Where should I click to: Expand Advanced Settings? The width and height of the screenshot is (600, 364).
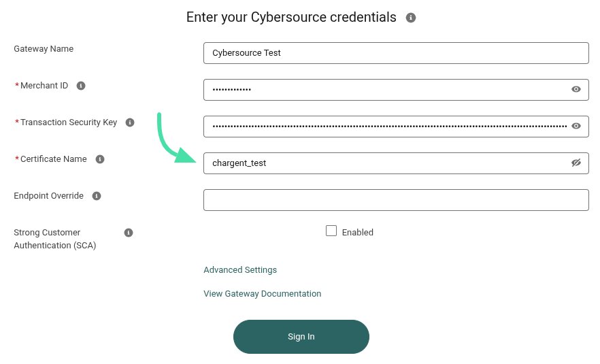tap(240, 270)
